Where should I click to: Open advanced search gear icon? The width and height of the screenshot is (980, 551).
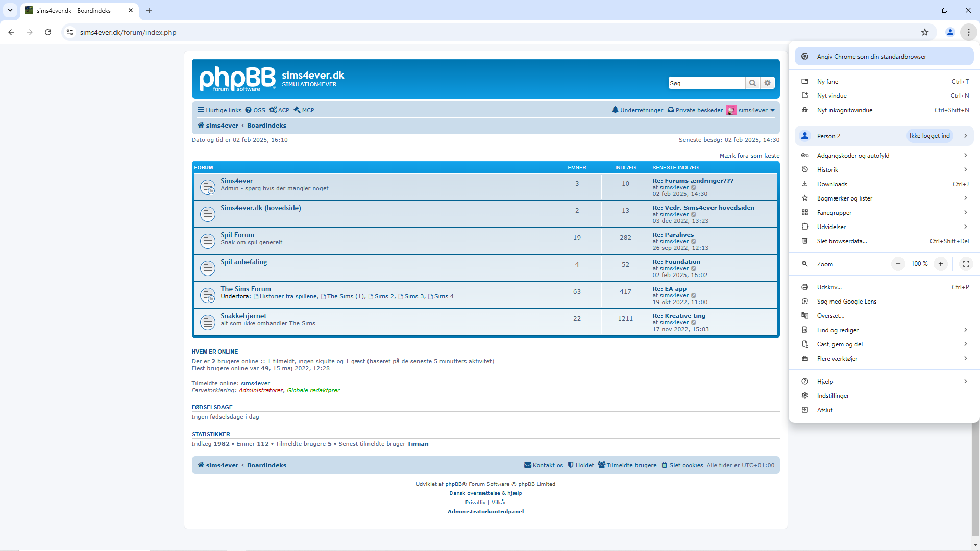coord(767,83)
